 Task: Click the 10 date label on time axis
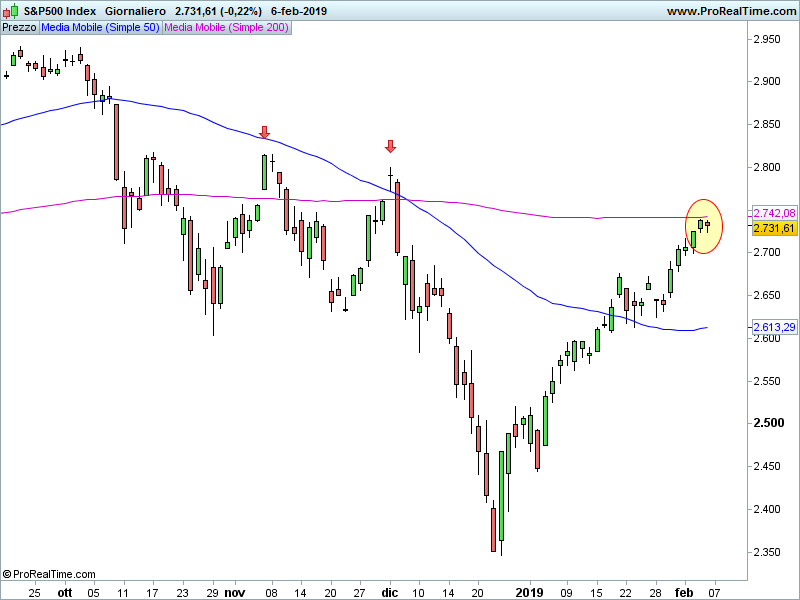click(418, 593)
